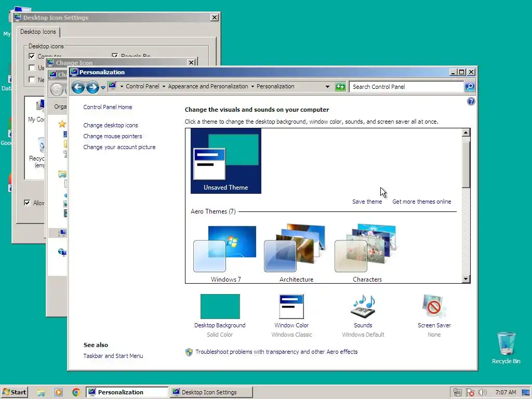Switch to Desktop Icon Settings taskbar button
Screen dimensions: 532x399
211,392
